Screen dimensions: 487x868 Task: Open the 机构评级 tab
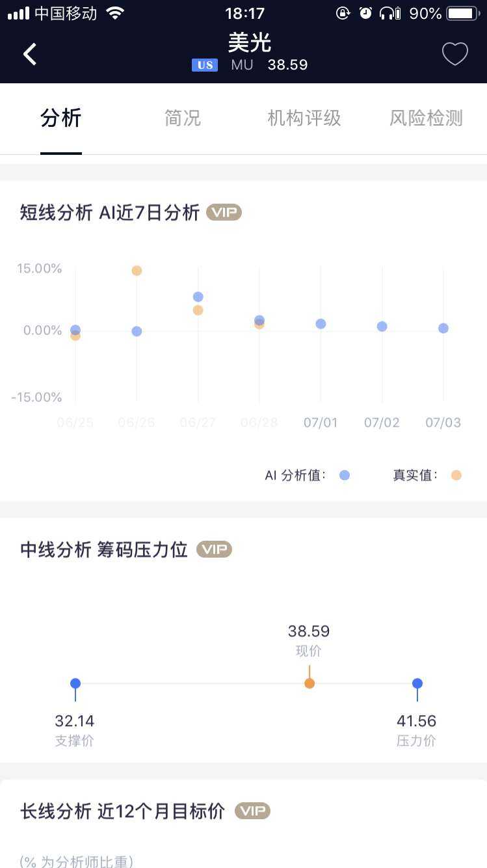tap(304, 118)
